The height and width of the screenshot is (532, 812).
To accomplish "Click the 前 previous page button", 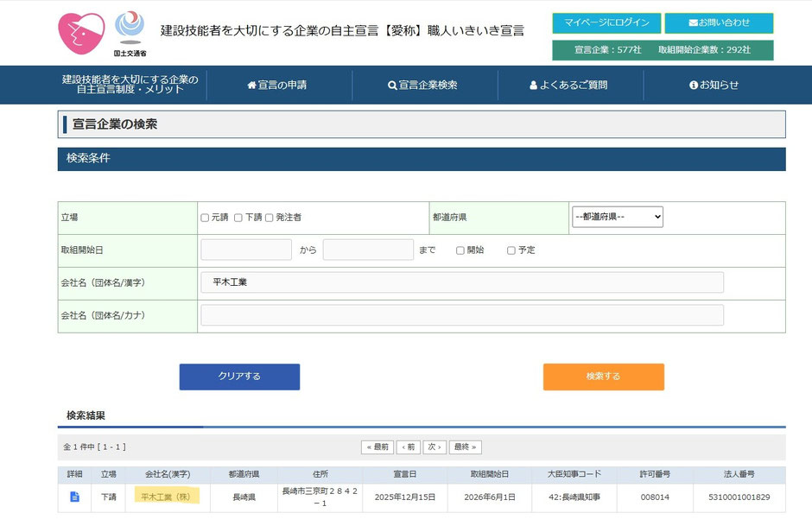I will [408, 447].
